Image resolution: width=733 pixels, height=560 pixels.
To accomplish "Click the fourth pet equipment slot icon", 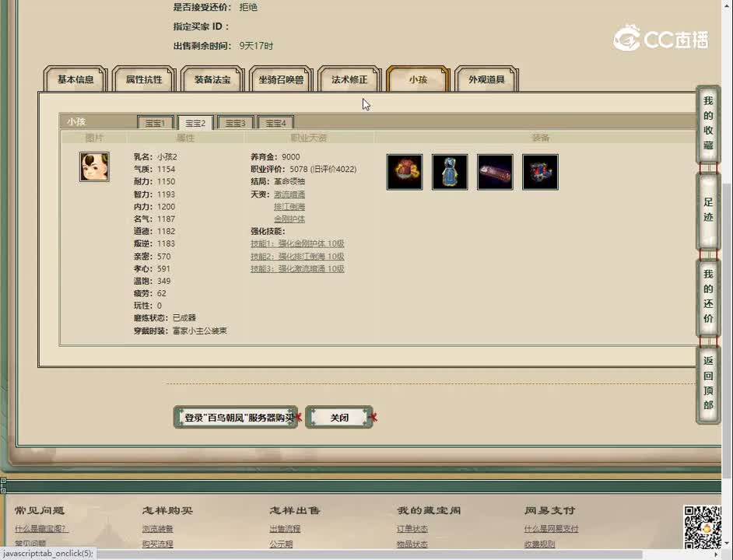I will 540,172.
